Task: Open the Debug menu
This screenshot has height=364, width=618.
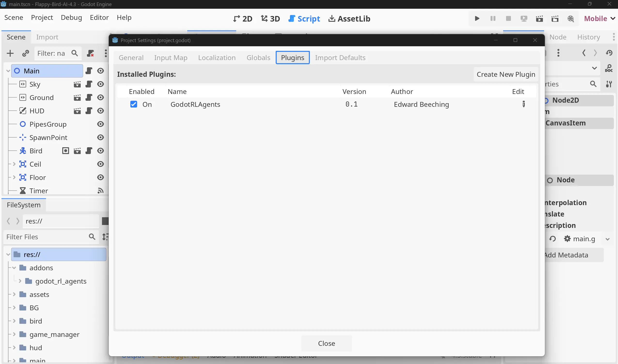Action: (x=71, y=18)
